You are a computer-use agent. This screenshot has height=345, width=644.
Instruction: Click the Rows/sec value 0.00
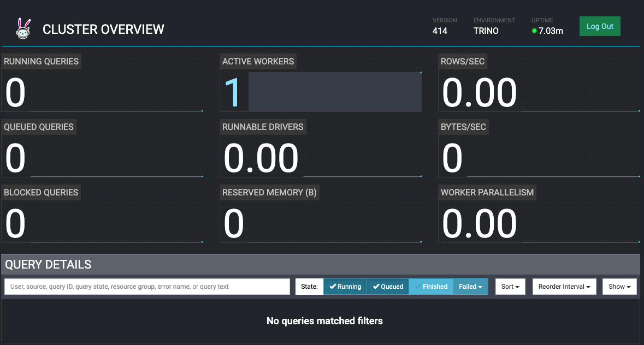pos(479,93)
